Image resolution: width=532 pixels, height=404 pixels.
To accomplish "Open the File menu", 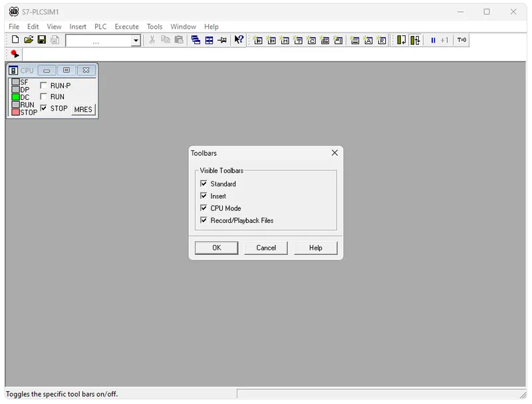I will click(x=14, y=27).
